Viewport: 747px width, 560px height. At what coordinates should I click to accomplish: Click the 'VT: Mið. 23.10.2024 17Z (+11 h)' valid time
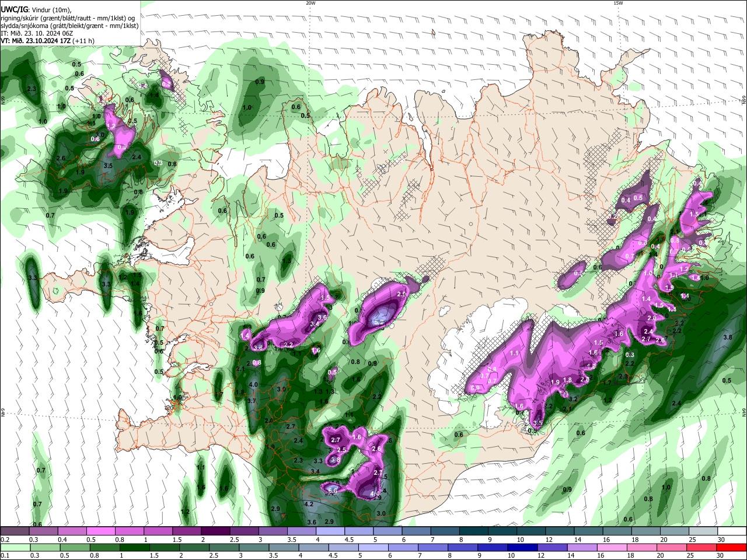(47, 41)
